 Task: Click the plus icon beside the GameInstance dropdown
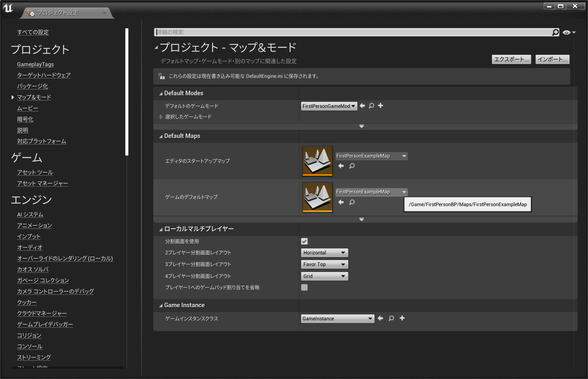[x=402, y=318]
